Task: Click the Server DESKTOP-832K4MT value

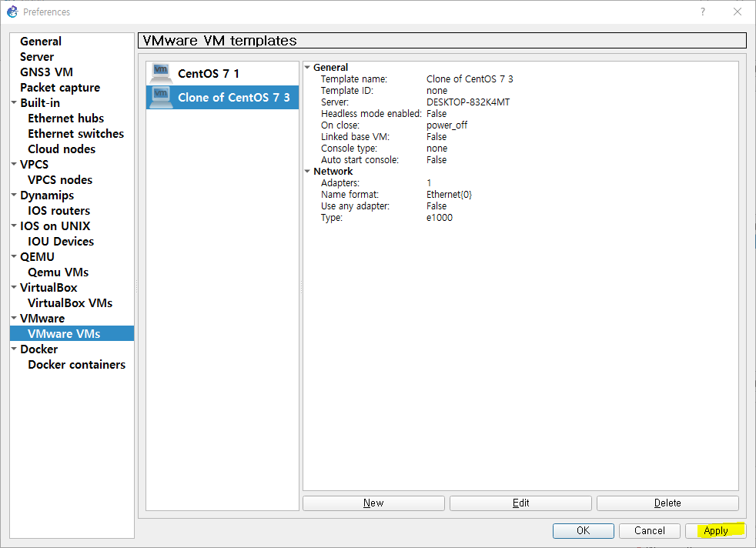Action: pos(467,102)
